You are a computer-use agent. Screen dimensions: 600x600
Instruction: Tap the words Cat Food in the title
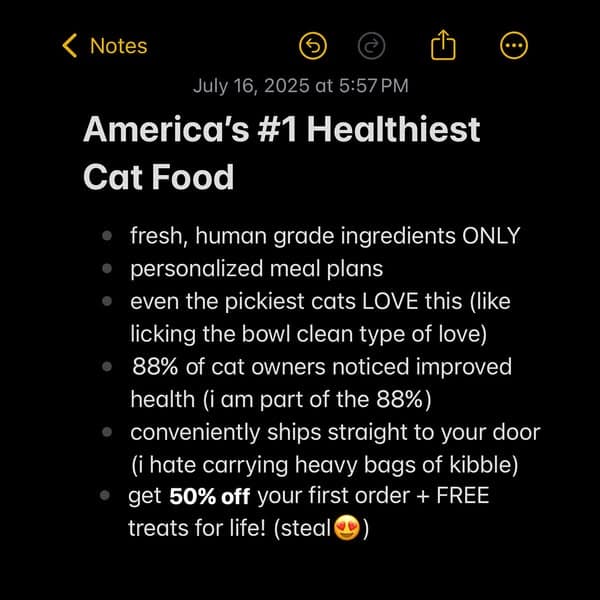[158, 177]
